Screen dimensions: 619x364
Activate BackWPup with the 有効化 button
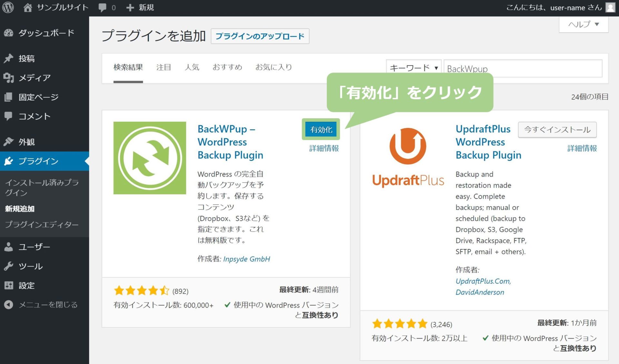321,129
